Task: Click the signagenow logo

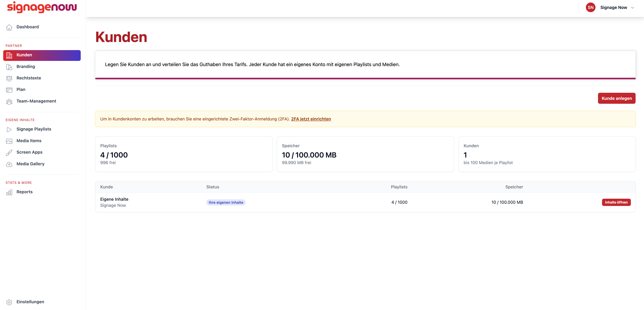Action: click(x=42, y=7)
